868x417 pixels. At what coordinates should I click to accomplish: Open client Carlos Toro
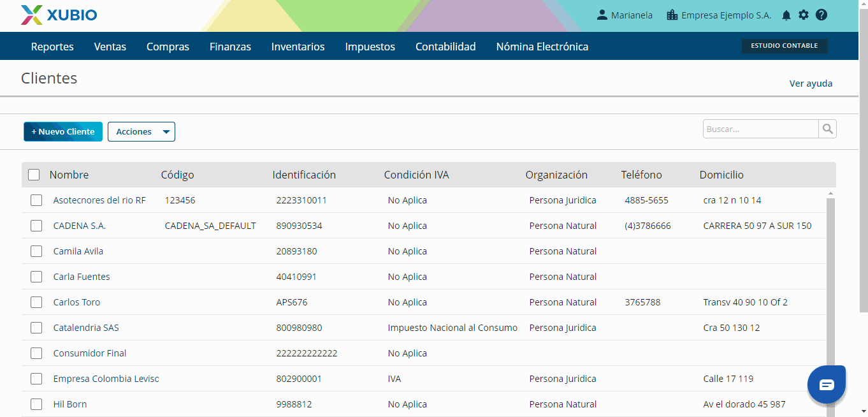pos(76,302)
